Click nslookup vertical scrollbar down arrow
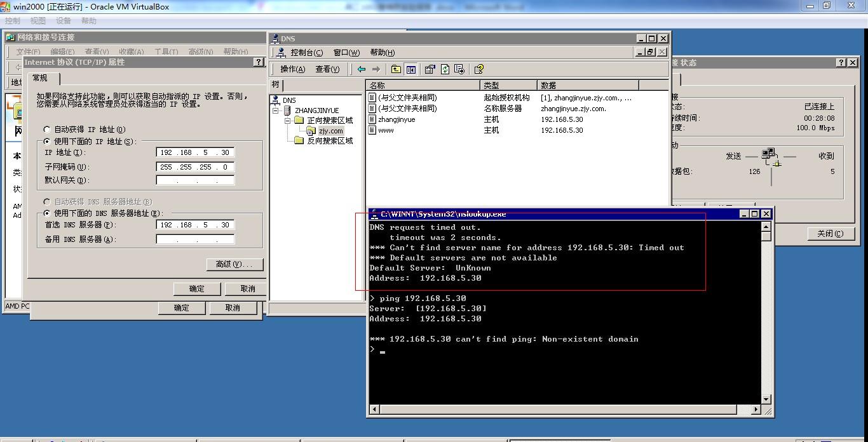Viewport: 868px width, 442px height. tap(766, 399)
